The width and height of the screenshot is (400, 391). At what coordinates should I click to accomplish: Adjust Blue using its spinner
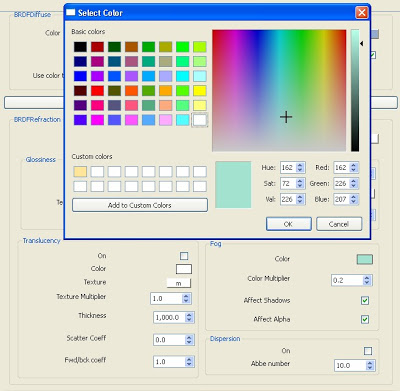click(x=354, y=199)
